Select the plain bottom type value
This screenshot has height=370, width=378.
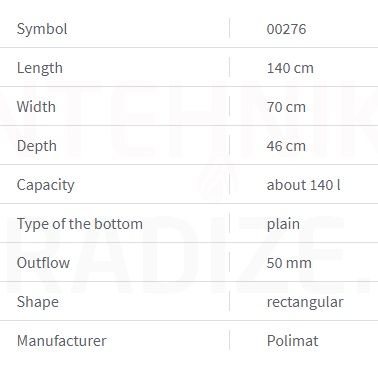[283, 225]
